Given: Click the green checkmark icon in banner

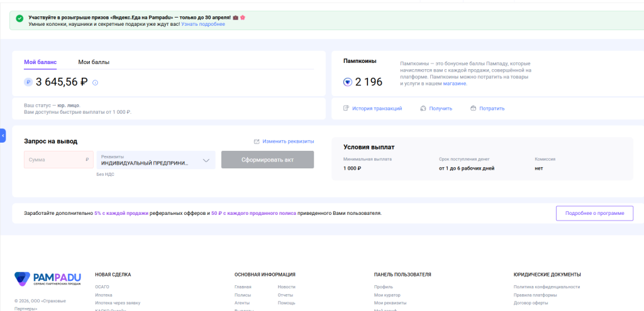Looking at the screenshot, I should (x=19, y=19).
